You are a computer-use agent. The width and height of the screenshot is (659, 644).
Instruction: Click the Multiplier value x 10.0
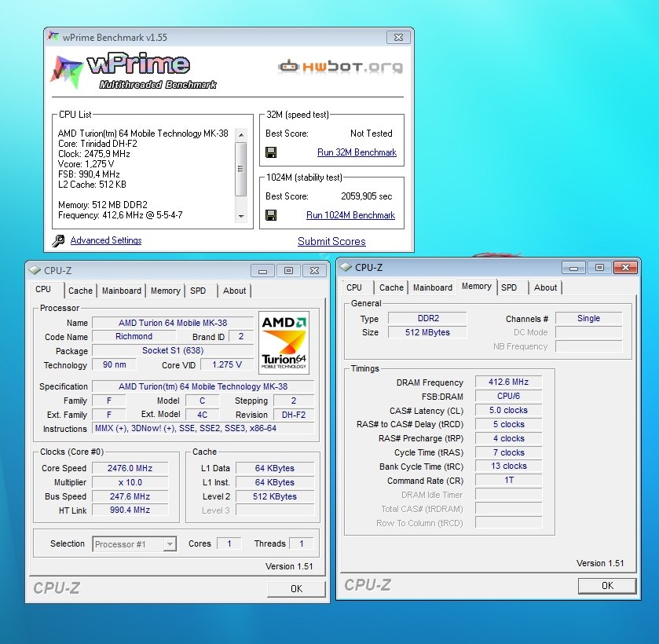point(130,482)
